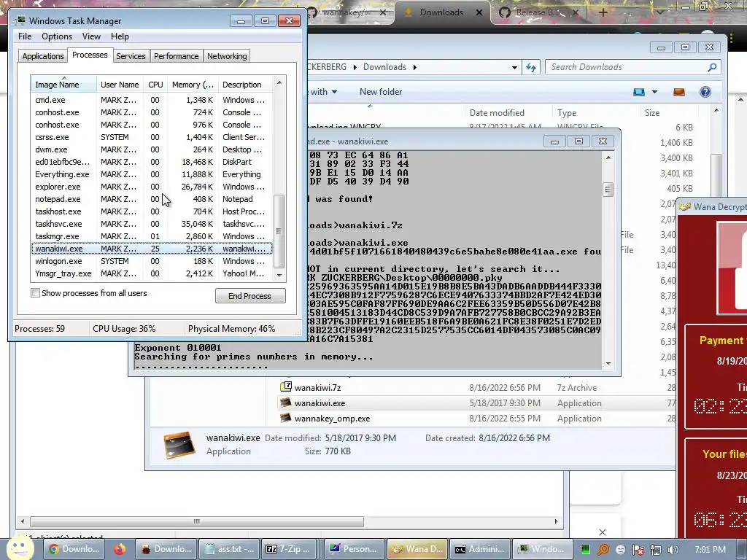Click the Explorer help icon

coord(705,92)
